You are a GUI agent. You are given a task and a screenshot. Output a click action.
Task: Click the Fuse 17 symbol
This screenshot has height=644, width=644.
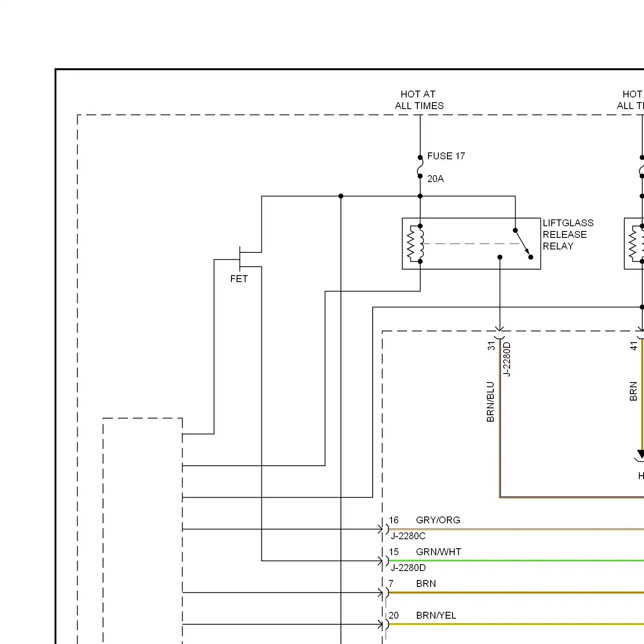point(420,167)
